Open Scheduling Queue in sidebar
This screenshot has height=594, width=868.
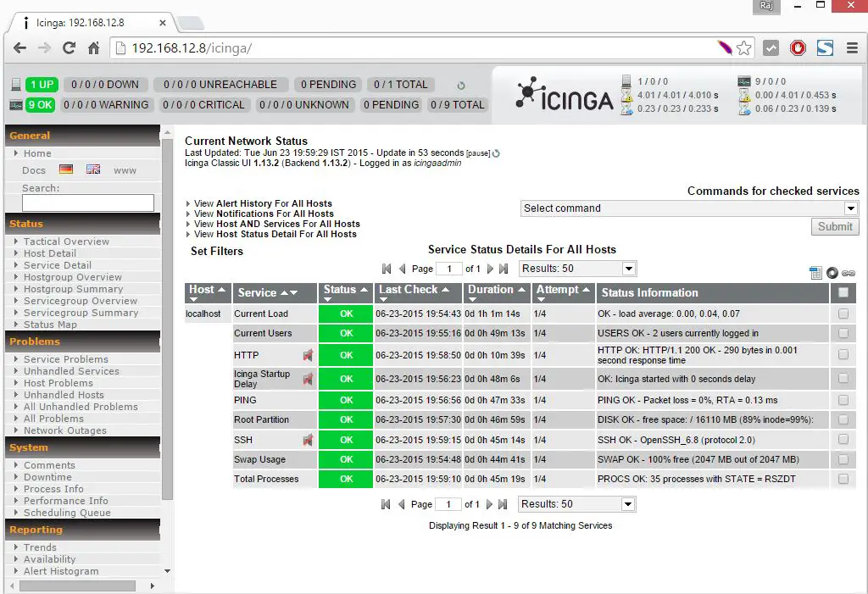pyautogui.click(x=67, y=513)
